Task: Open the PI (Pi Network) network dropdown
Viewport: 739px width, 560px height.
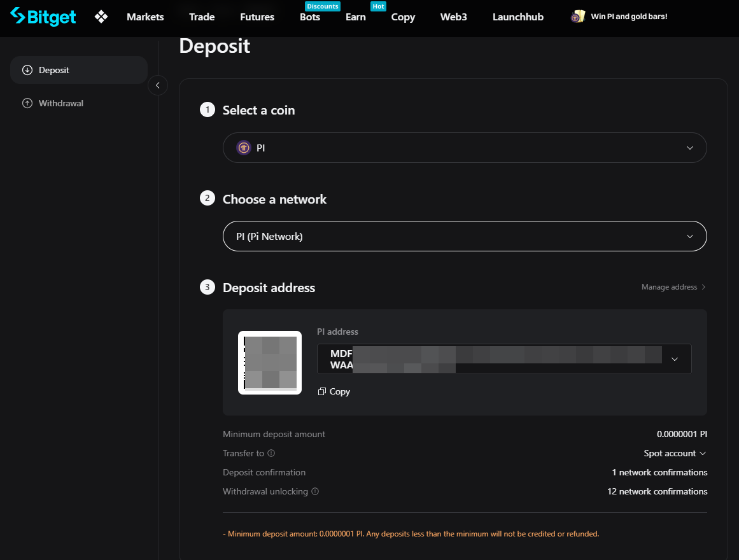Action: pos(465,236)
